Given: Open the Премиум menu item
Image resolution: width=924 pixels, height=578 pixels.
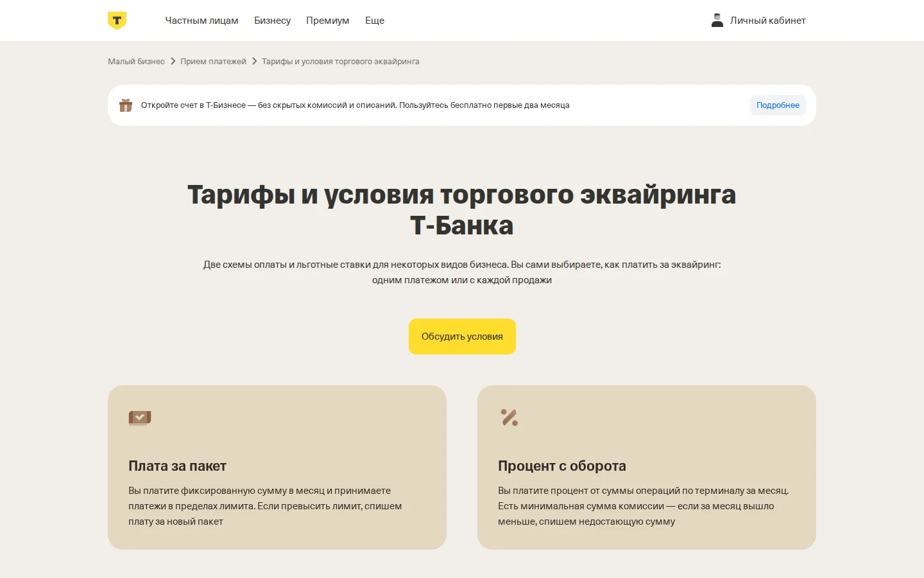Looking at the screenshot, I should tap(328, 21).
